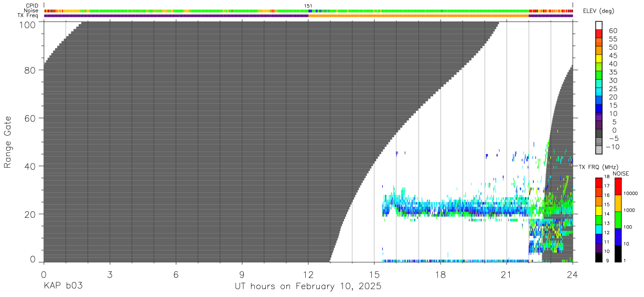Screen dimensions: 644x297
Task: Click the 'Range Gate' y-axis title
Action: click(x=8, y=142)
